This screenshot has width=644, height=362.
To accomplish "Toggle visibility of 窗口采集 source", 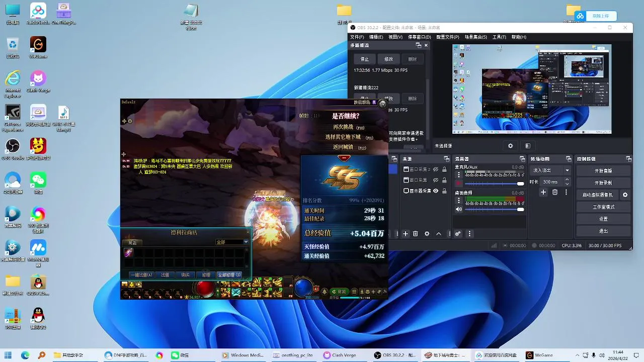I will click(436, 180).
